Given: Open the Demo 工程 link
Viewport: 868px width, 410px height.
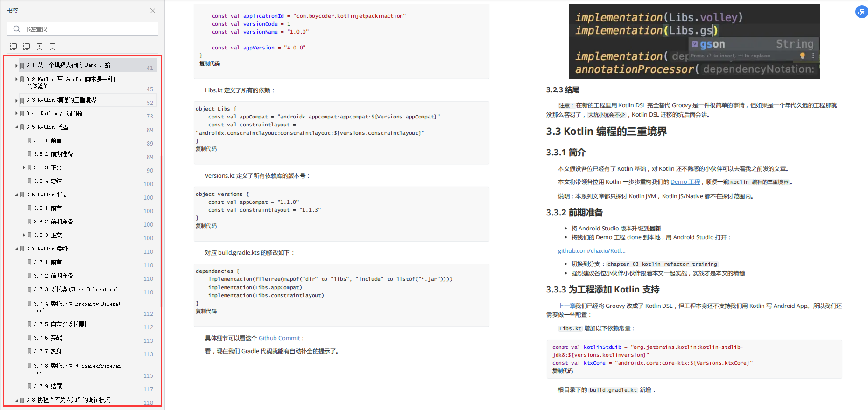Looking at the screenshot, I should (x=685, y=182).
